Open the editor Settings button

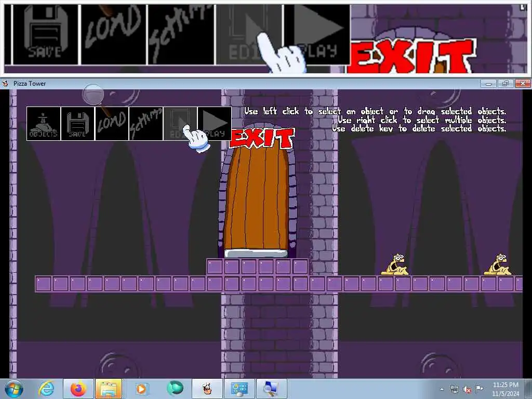146,124
